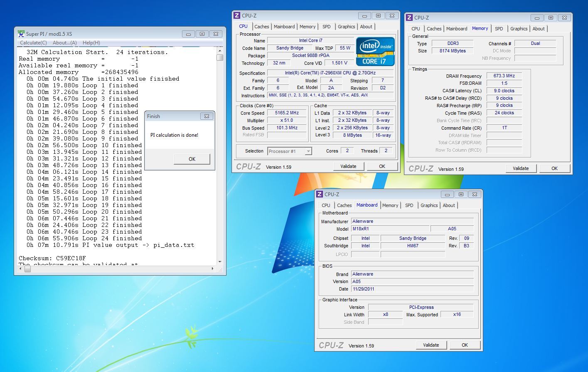Click OK in the CPU-Z window showing Memory
Screen dimensions: 588x372
[554, 168]
